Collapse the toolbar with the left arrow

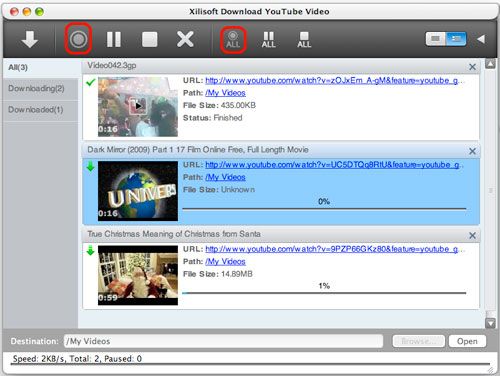click(x=481, y=39)
